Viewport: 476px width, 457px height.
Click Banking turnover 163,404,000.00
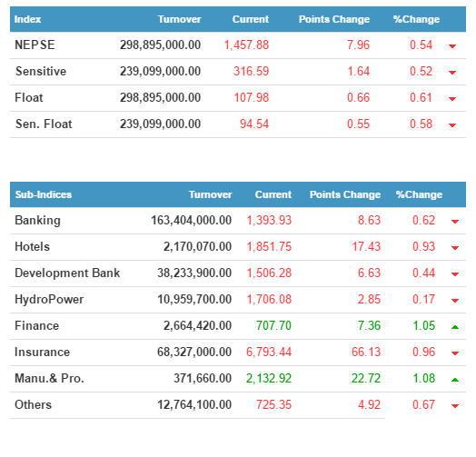[192, 221]
